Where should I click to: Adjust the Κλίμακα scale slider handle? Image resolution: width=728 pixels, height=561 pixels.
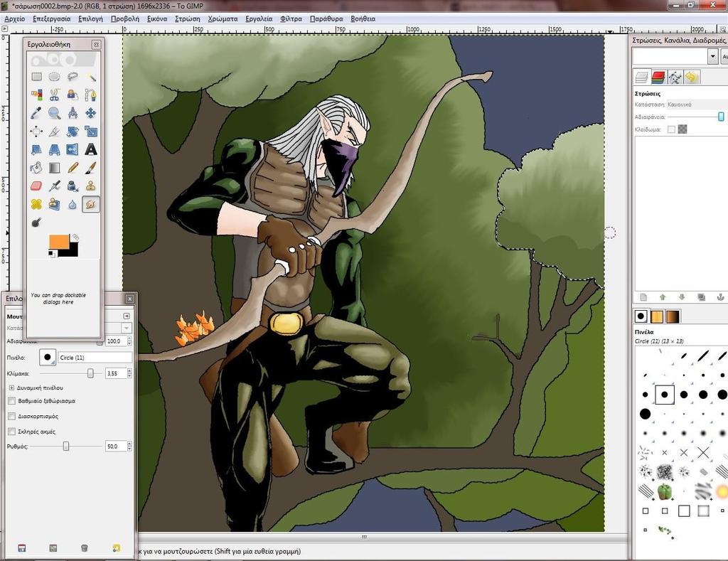click(90, 373)
